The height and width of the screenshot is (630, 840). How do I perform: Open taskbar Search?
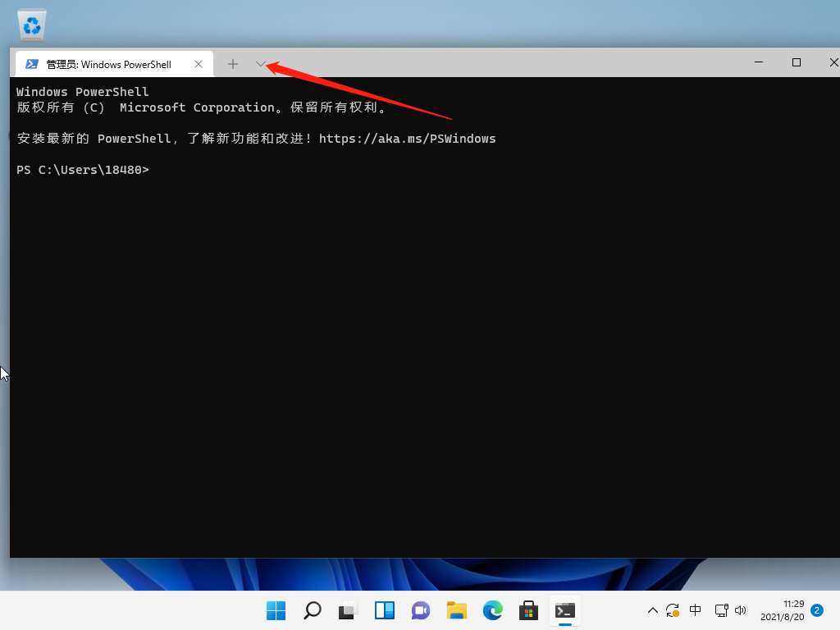312,610
